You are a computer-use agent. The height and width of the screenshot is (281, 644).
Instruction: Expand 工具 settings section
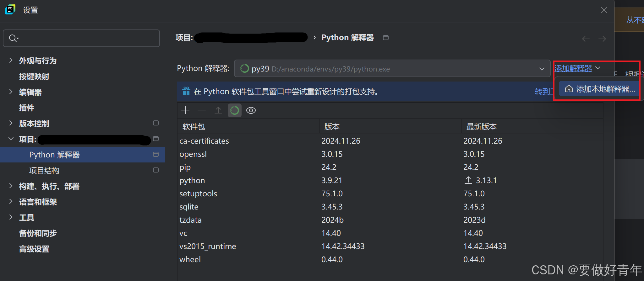(x=11, y=217)
